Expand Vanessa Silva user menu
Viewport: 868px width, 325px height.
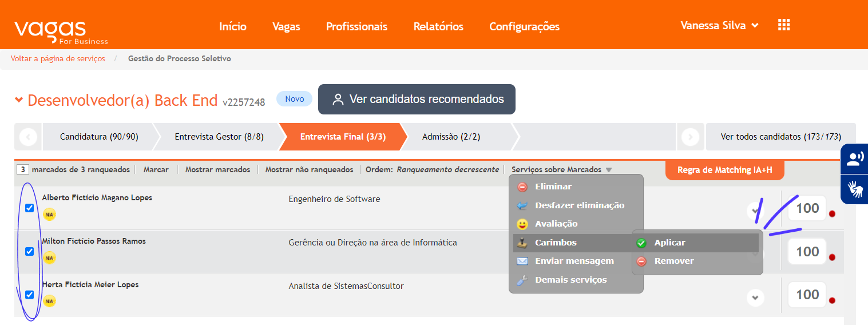pyautogui.click(x=719, y=26)
